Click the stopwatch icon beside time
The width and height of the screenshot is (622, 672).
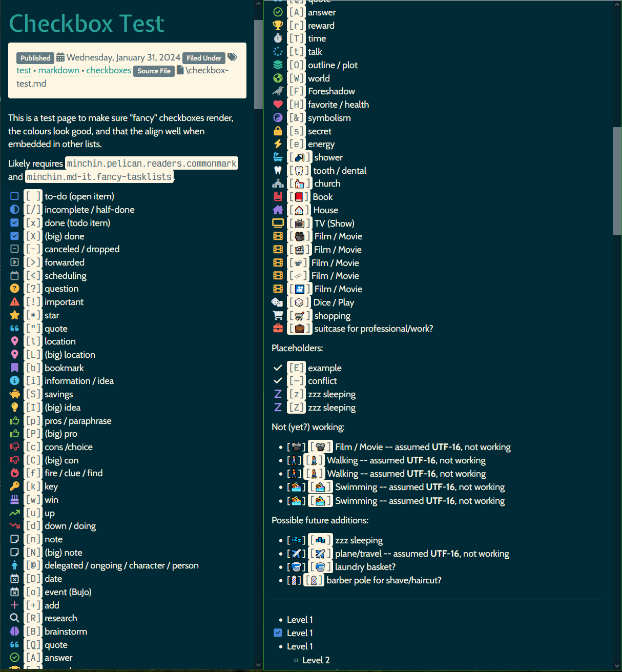pyautogui.click(x=278, y=38)
